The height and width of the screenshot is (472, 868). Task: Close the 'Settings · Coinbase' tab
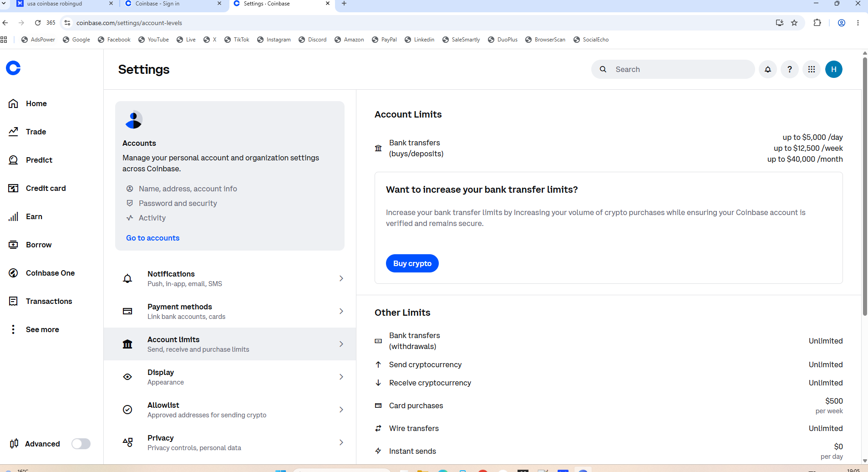click(x=328, y=4)
